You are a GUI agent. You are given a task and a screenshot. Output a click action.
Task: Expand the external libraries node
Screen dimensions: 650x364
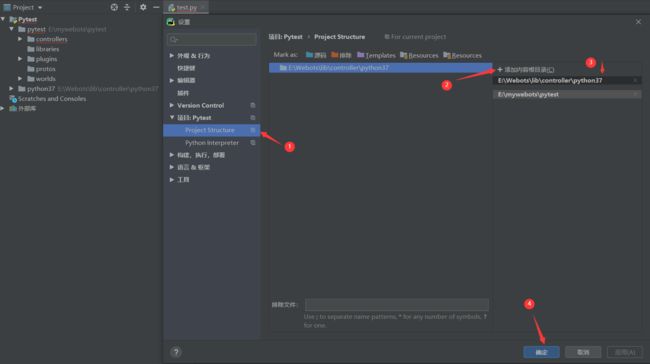[2, 108]
